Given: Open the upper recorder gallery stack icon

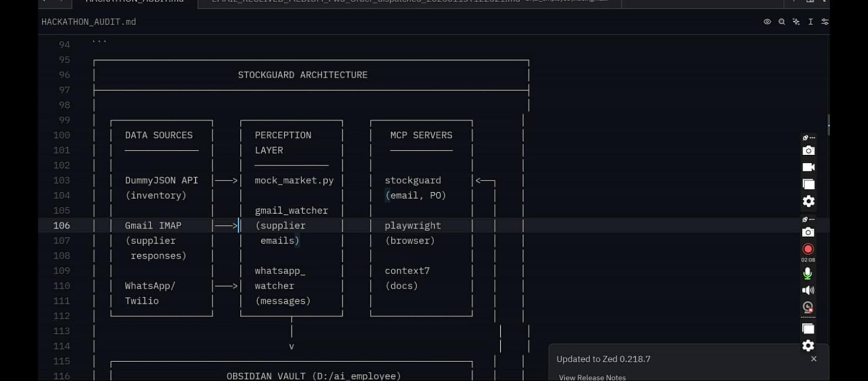Looking at the screenshot, I should point(808,185).
